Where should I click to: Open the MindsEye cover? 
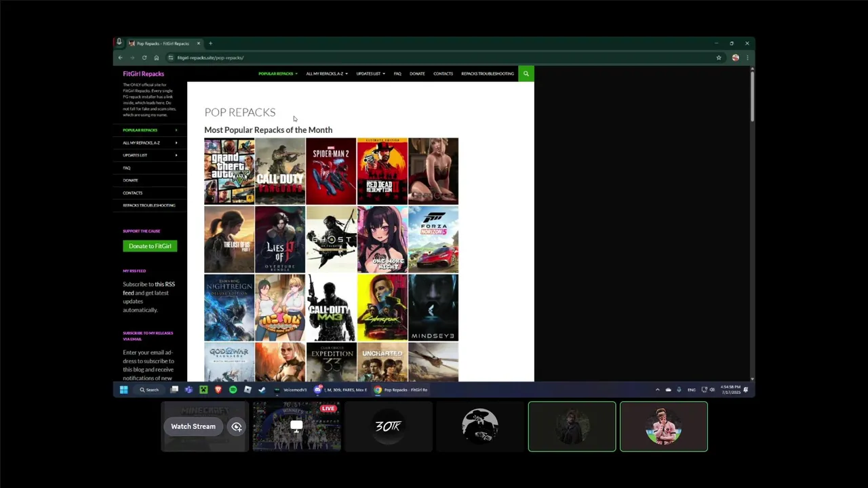click(433, 308)
